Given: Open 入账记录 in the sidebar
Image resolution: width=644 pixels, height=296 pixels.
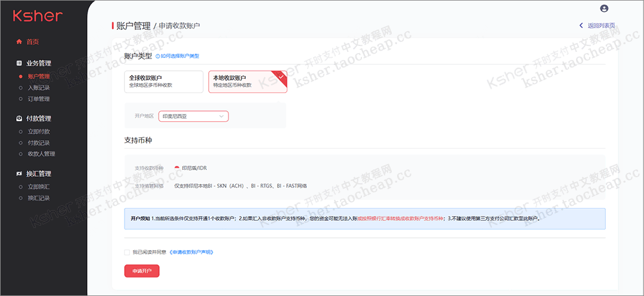Looking at the screenshot, I should 39,88.
